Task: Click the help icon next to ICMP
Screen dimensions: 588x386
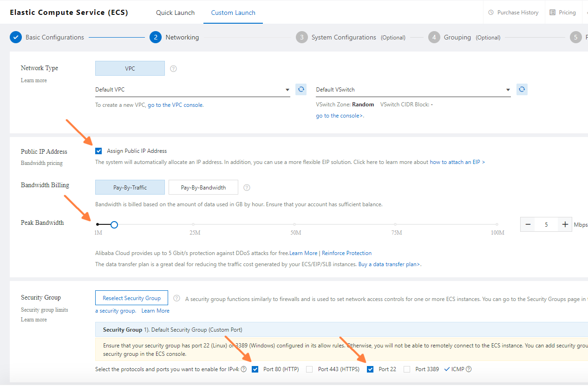Action: tap(469, 369)
